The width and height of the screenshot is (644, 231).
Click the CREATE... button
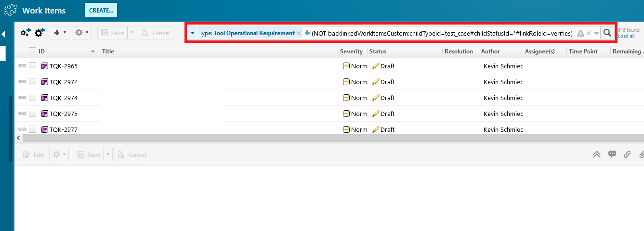tap(101, 10)
